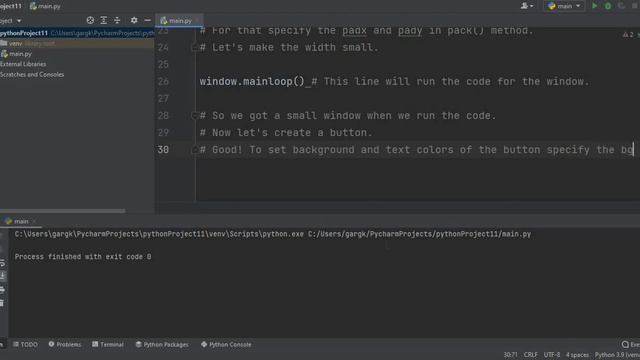Run the main configuration with the green play icon

[x=595, y=6]
